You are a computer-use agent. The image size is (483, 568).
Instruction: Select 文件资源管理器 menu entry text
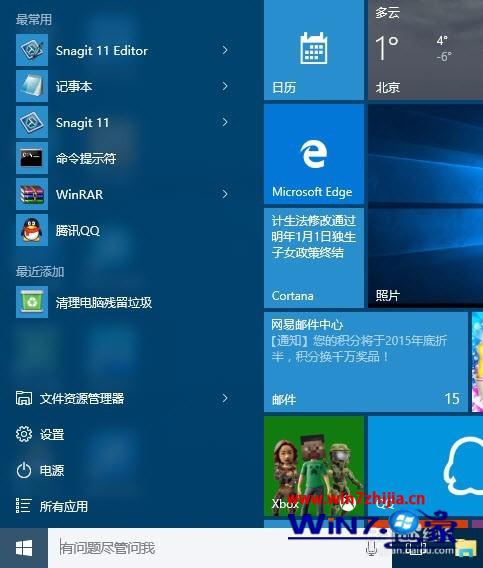pyautogui.click(x=82, y=398)
